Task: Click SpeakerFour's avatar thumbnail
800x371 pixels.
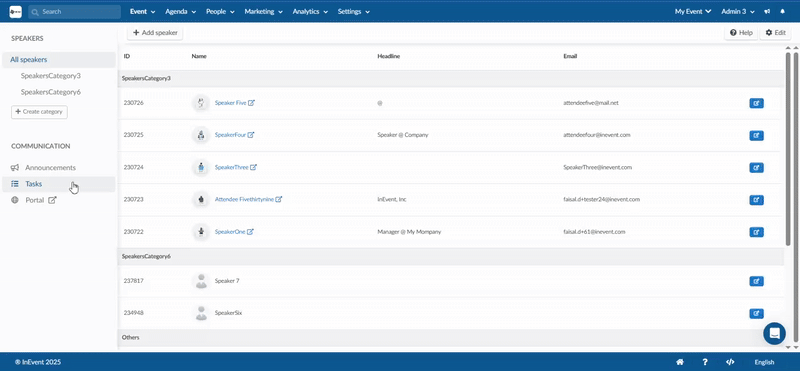Action: 201,135
